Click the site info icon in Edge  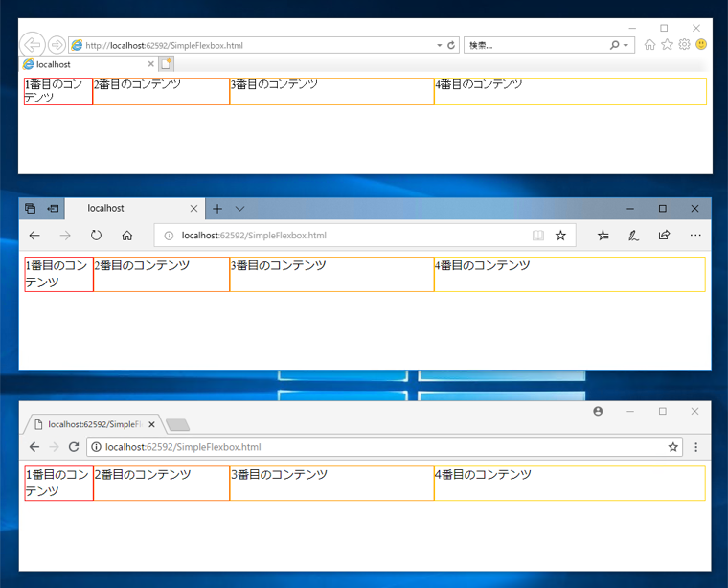(169, 236)
